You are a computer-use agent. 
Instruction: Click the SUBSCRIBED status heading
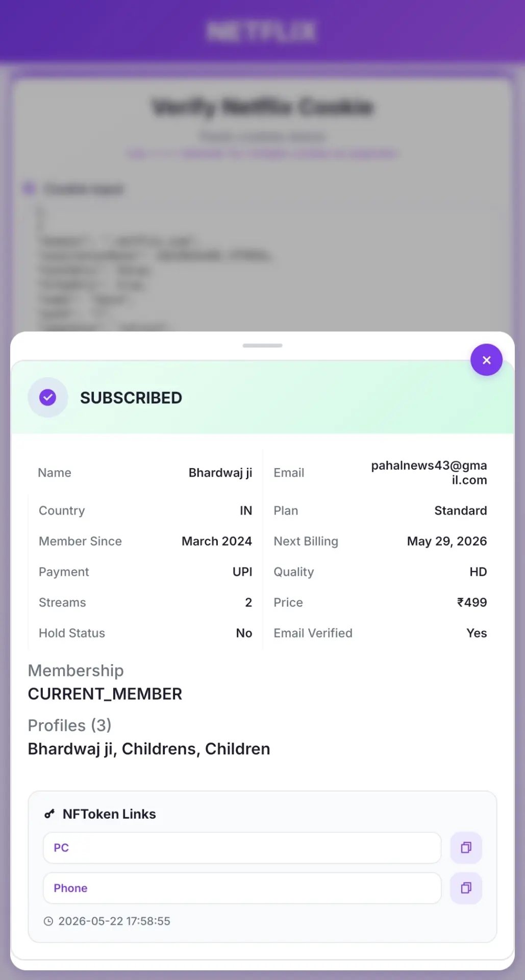(x=131, y=398)
